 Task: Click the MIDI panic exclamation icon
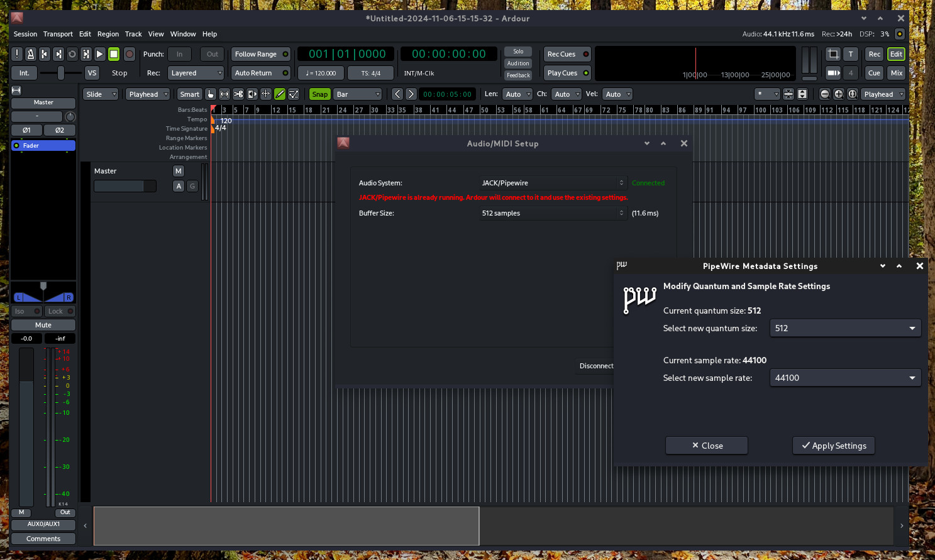(x=17, y=54)
